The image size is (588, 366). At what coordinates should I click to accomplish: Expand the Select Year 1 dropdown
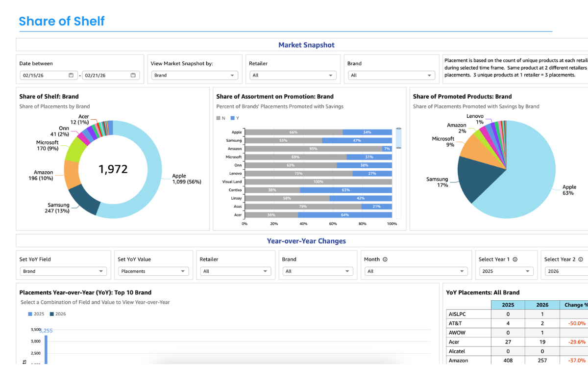pyautogui.click(x=506, y=271)
